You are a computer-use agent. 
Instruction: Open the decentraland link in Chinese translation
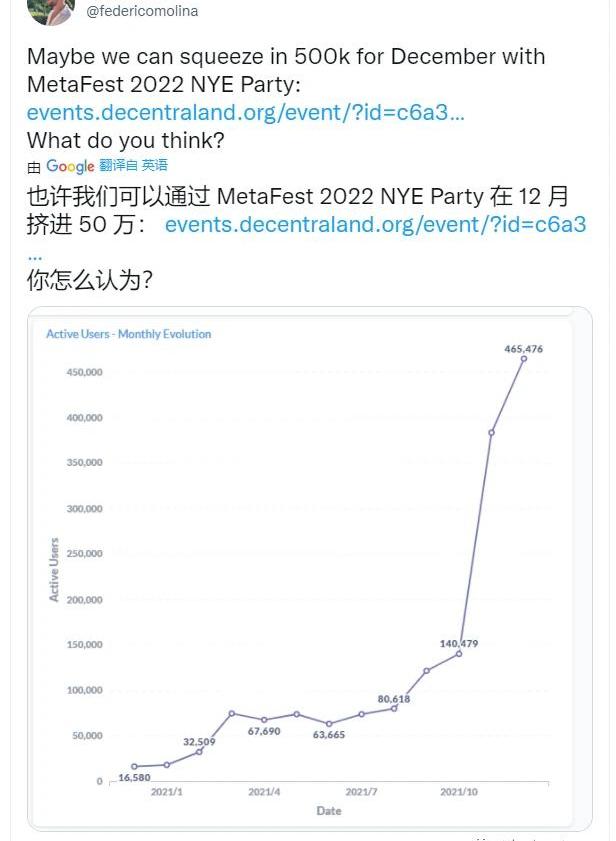click(375, 224)
